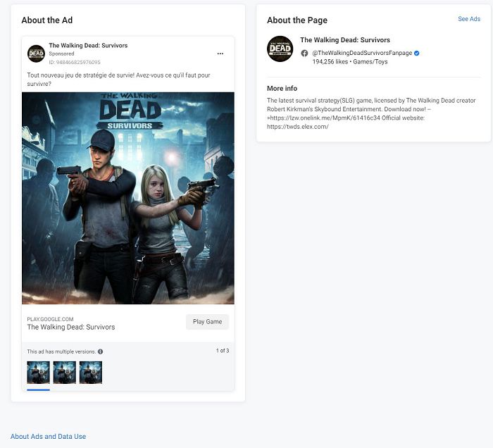
Task: Click the page logo in About the Page
Action: (280, 49)
